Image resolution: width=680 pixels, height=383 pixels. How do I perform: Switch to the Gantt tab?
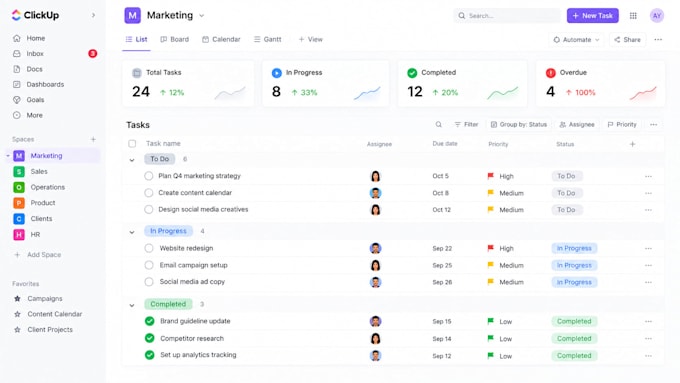pos(268,39)
